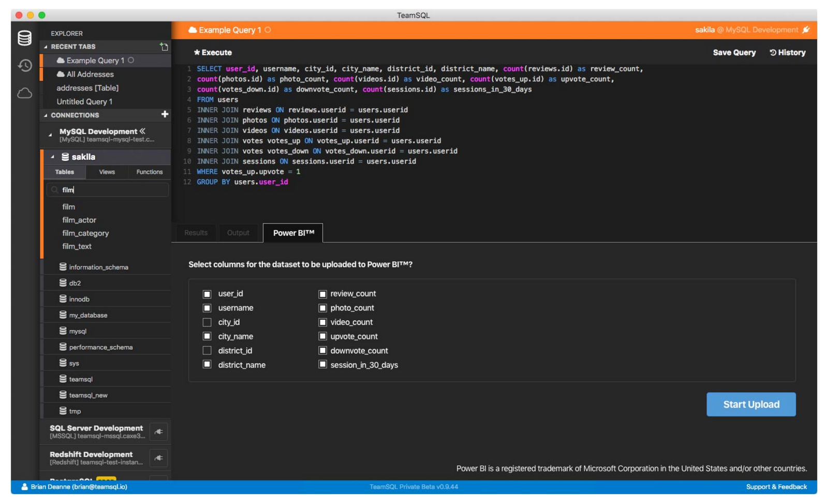This screenshot has height=504, width=824.
Task: Click the sakila database icon
Action: coord(65,156)
